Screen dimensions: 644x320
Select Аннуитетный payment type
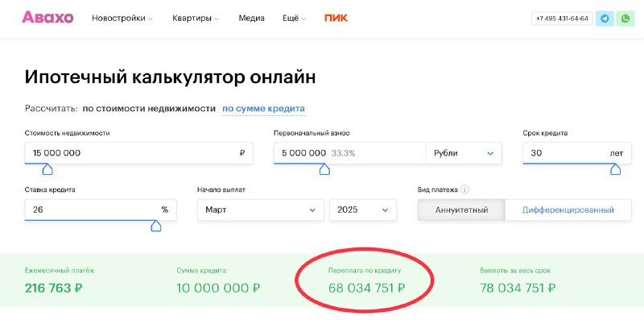click(x=461, y=210)
